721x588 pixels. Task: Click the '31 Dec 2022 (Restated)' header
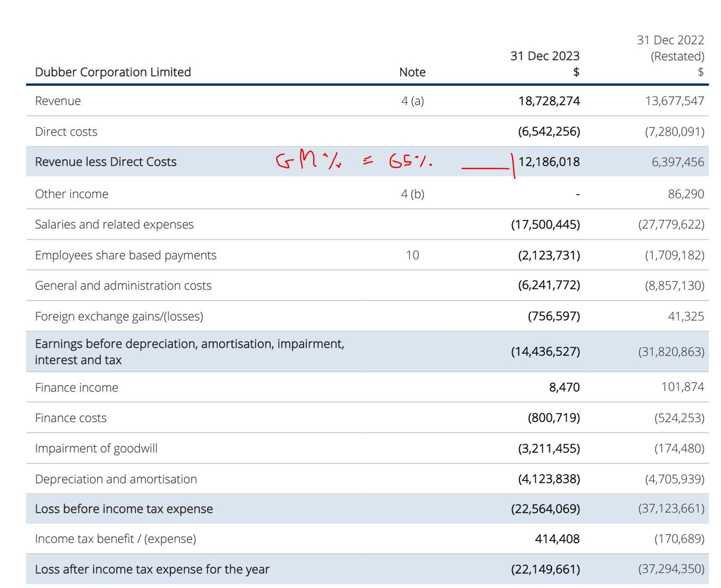click(x=670, y=49)
